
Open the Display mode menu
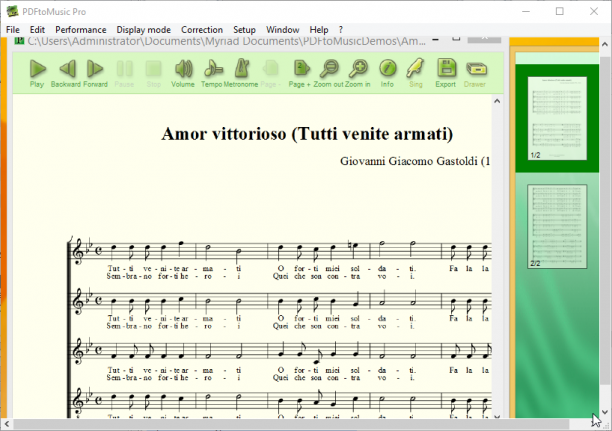coord(144,30)
